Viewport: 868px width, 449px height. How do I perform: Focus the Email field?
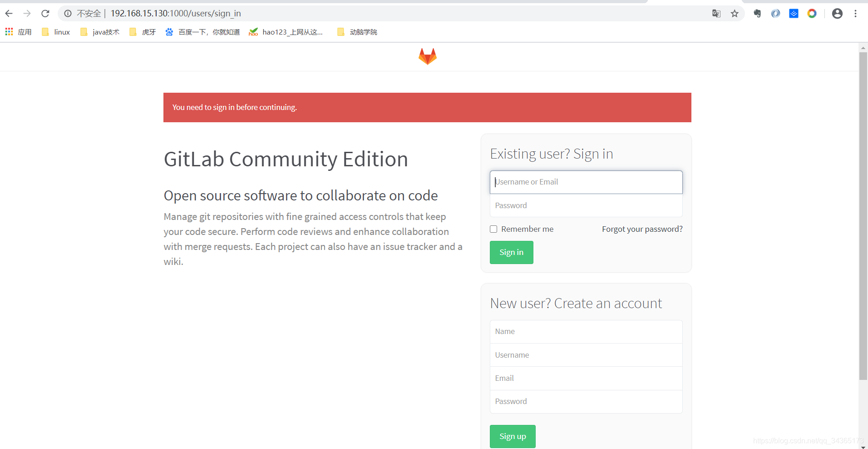(x=586, y=378)
